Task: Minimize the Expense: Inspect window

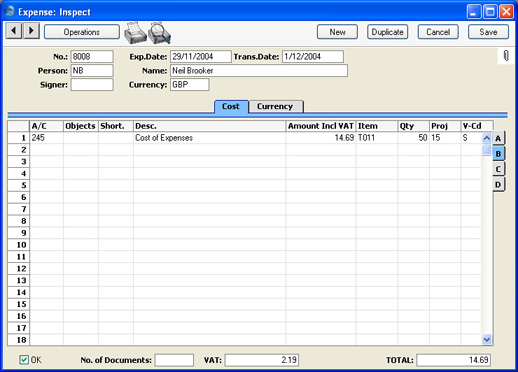Action: click(x=474, y=12)
